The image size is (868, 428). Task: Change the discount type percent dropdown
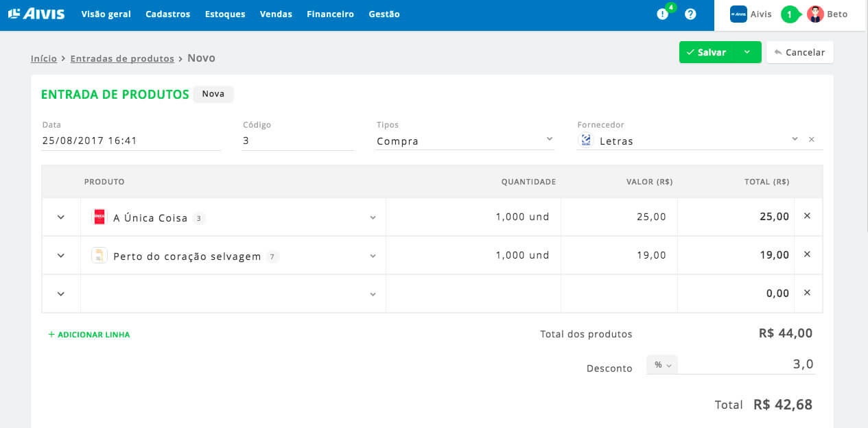click(x=662, y=365)
